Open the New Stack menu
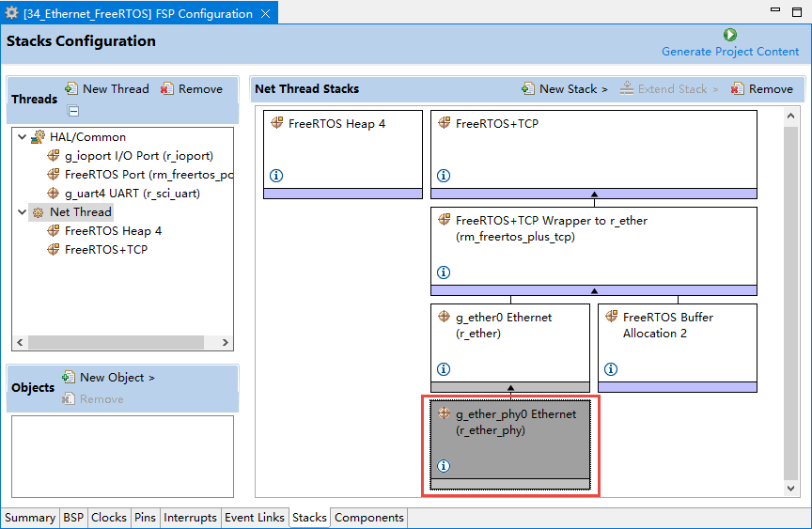 [565, 89]
